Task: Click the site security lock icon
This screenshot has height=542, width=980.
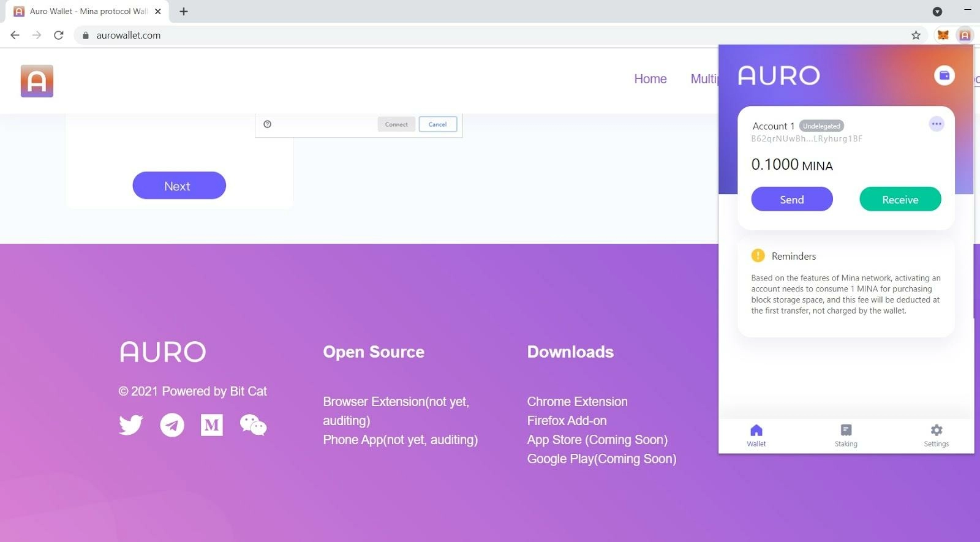Action: click(86, 36)
